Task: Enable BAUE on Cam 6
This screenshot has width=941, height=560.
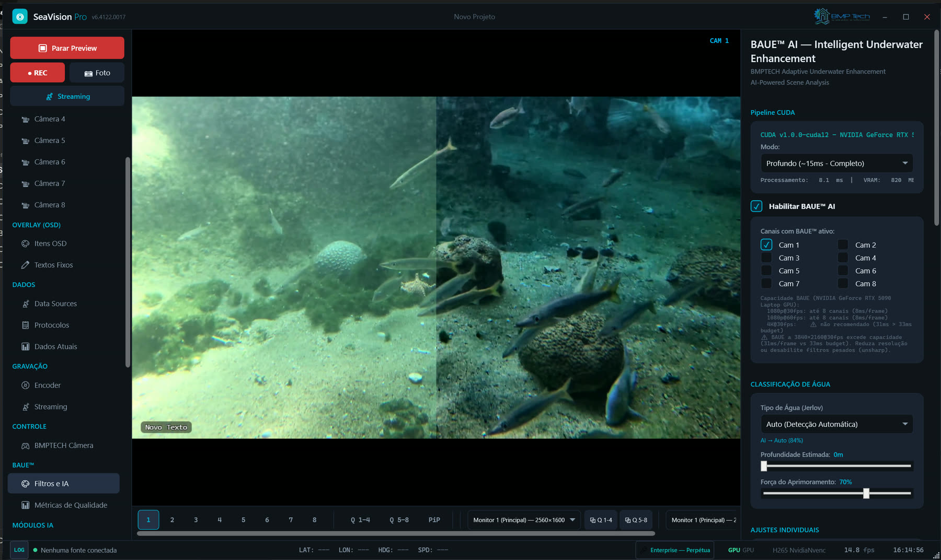Action: coord(843,271)
